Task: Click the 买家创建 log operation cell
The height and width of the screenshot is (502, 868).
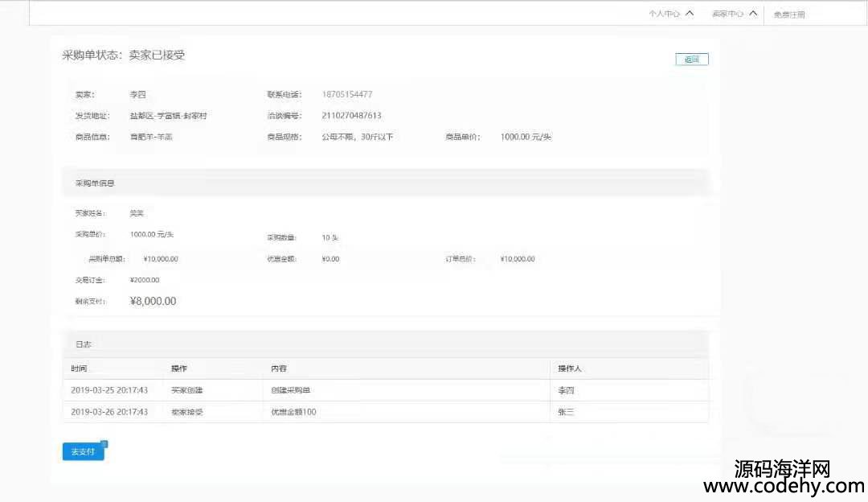Action: [x=186, y=390]
